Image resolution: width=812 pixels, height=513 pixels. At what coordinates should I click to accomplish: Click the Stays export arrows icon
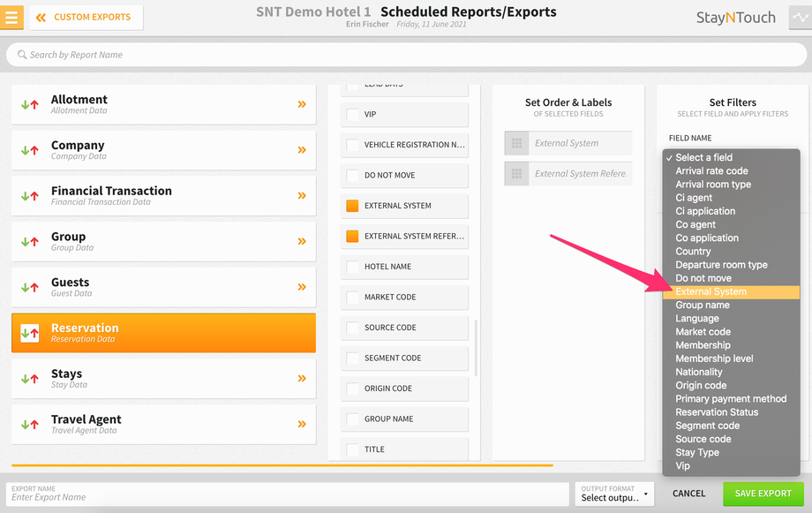(30, 379)
